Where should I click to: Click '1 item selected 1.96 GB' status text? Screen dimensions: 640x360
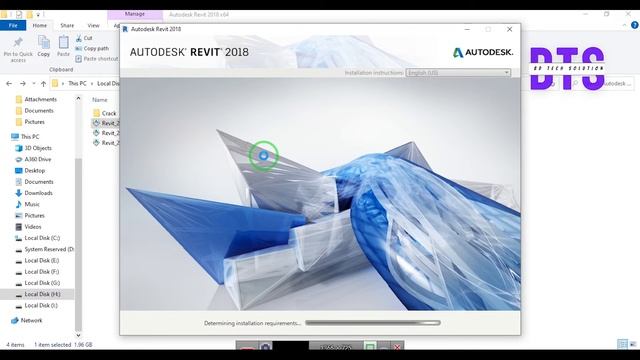pos(63,344)
